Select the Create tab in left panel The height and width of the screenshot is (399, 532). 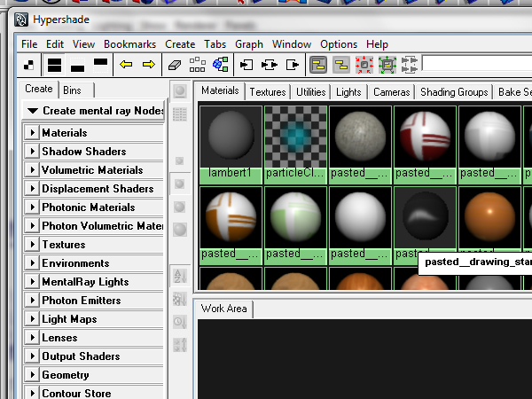click(x=39, y=89)
